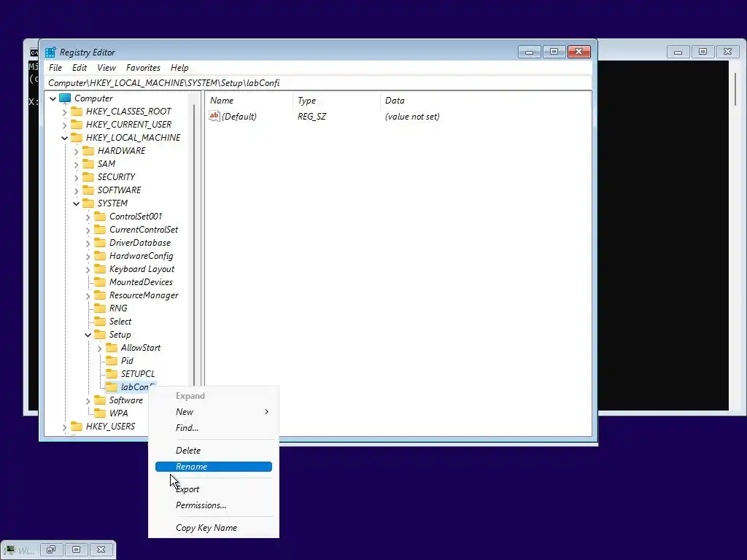The height and width of the screenshot is (560, 747).
Task: Open the File menu
Action: (55, 68)
